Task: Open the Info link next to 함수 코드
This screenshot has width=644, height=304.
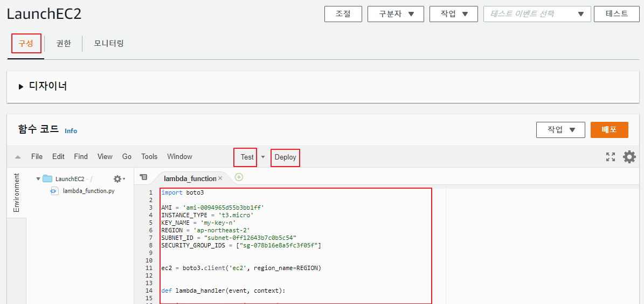Action: click(x=71, y=131)
